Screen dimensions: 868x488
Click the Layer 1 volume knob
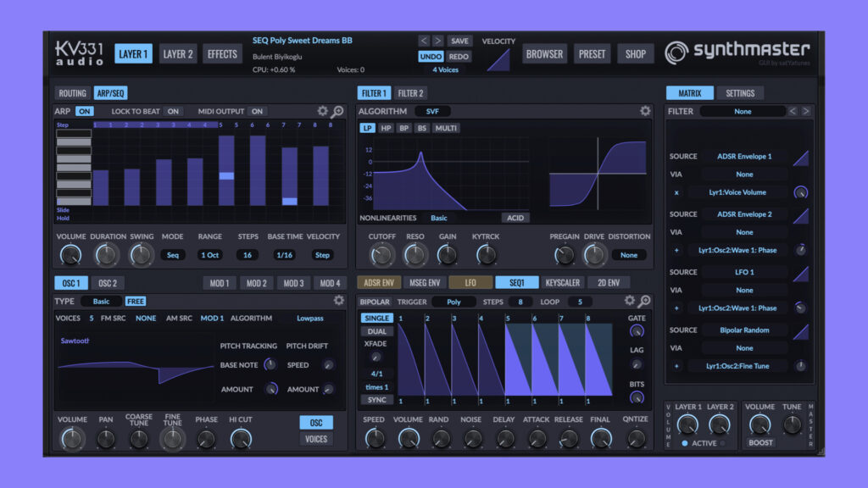tap(687, 424)
